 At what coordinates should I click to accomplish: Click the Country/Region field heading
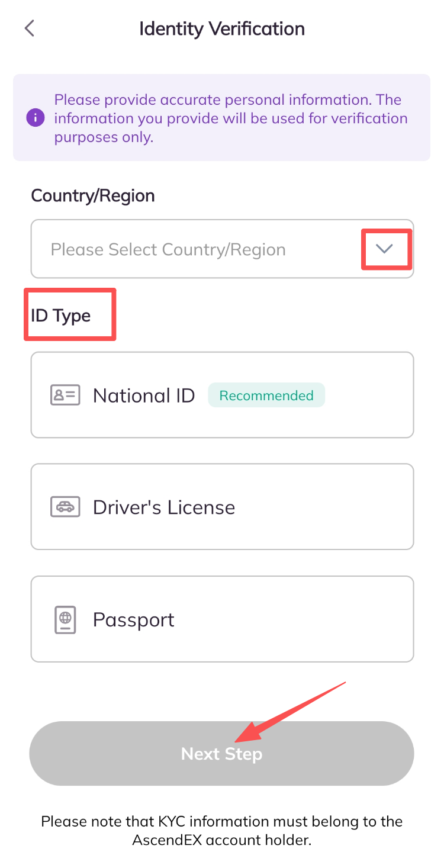click(93, 196)
